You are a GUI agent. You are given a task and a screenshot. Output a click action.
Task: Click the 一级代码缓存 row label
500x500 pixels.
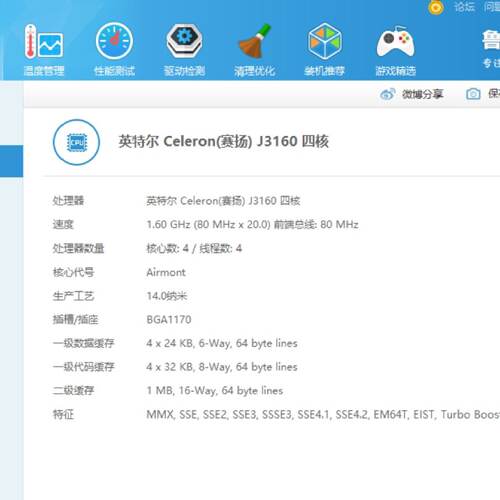(x=84, y=367)
